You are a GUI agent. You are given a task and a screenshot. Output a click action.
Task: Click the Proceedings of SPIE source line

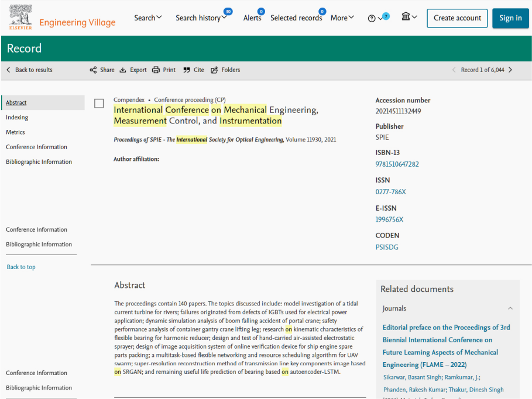pyautogui.click(x=225, y=139)
